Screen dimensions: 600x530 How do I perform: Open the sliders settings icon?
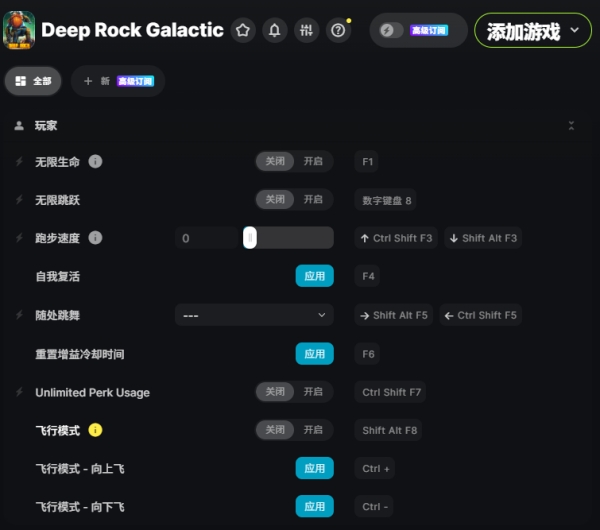coord(307,31)
